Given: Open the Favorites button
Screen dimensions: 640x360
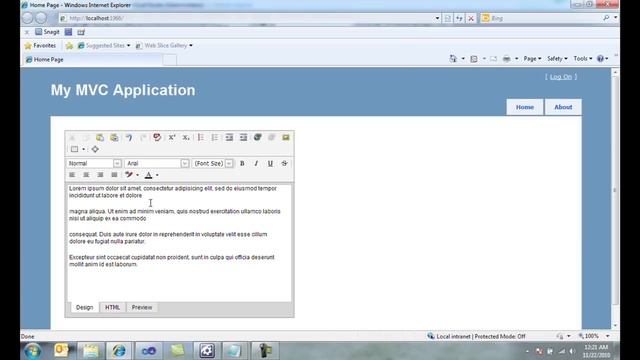Looking at the screenshot, I should point(40,45).
